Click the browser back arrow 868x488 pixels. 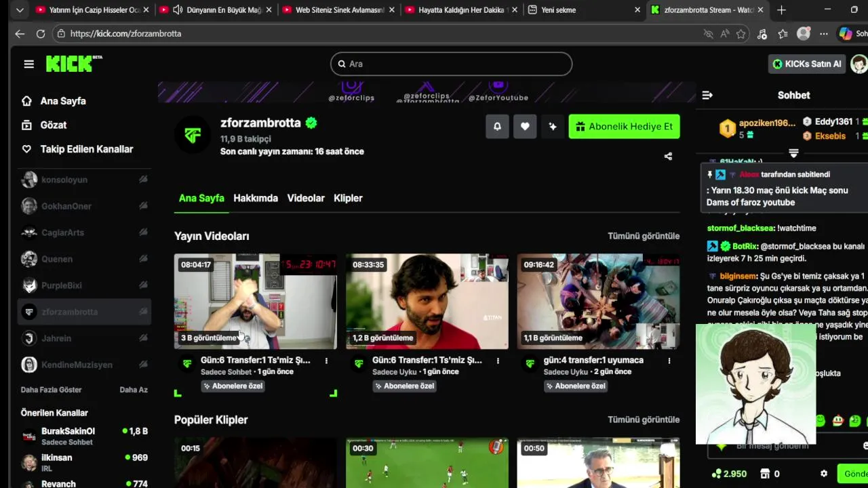point(20,33)
